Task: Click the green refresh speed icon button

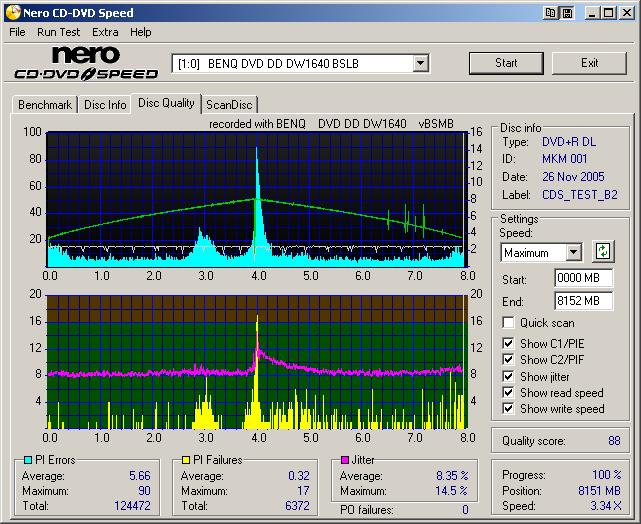Action: [603, 251]
